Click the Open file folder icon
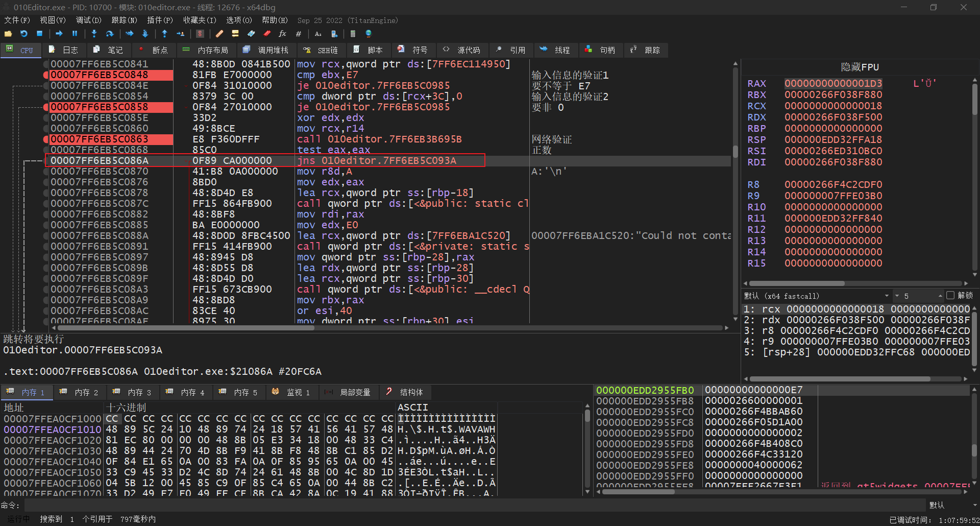 (x=8, y=34)
